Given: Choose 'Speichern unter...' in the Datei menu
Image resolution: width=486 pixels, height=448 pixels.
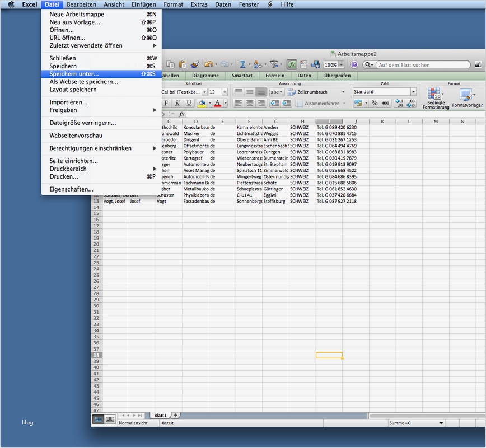Looking at the screenshot, I should [74, 74].
